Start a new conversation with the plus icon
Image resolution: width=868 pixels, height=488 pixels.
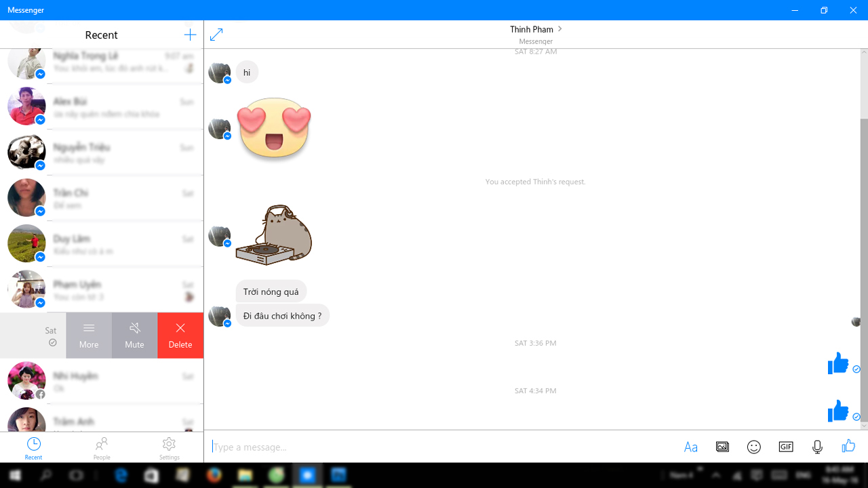pyautogui.click(x=190, y=35)
